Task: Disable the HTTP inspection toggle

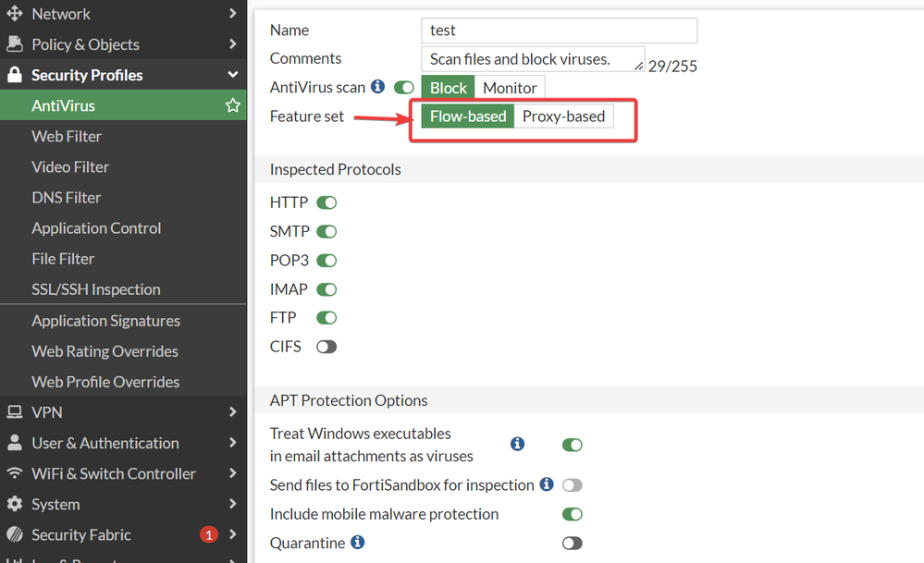Action: (x=326, y=202)
